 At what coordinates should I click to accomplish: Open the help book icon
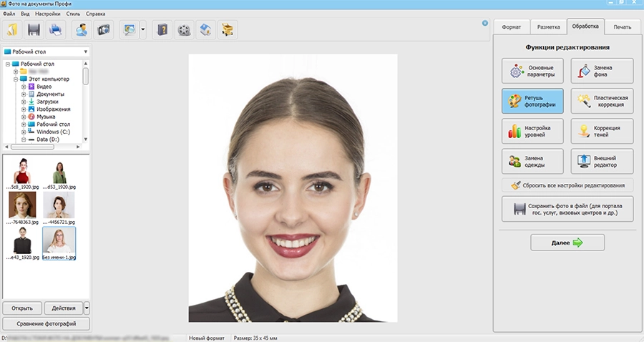(163, 30)
